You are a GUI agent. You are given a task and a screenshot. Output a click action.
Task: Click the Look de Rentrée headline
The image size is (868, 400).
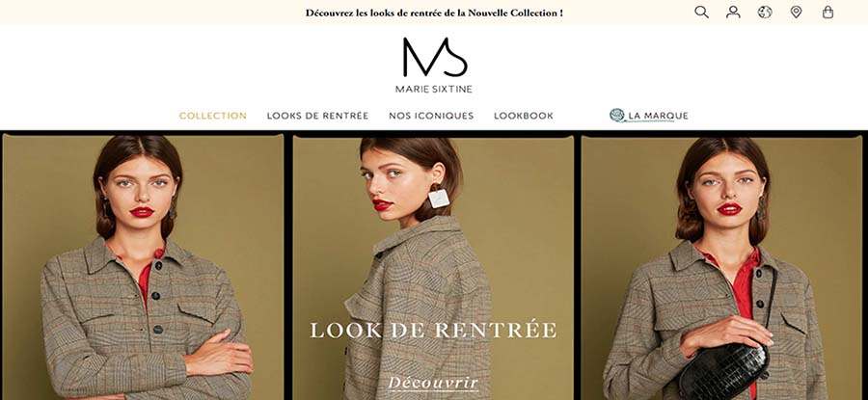click(433, 331)
